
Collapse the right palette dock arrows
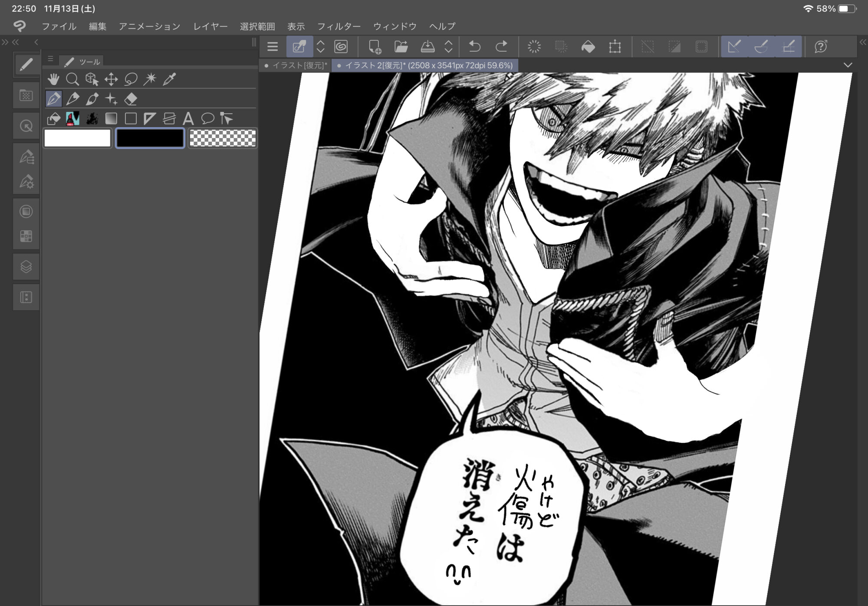coord(862,42)
